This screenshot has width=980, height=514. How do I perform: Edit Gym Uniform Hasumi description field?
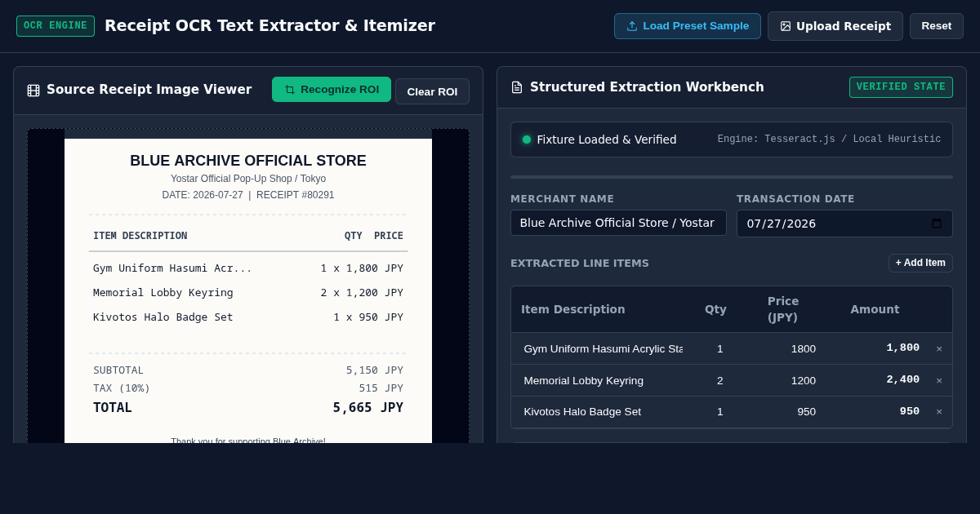[603, 348]
